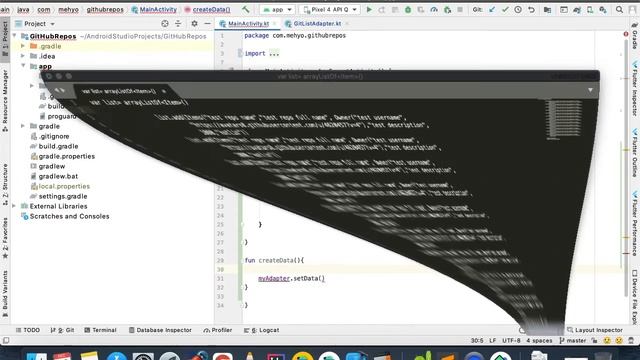
Task: Open Project panel gear settings
Action: pos(194,24)
